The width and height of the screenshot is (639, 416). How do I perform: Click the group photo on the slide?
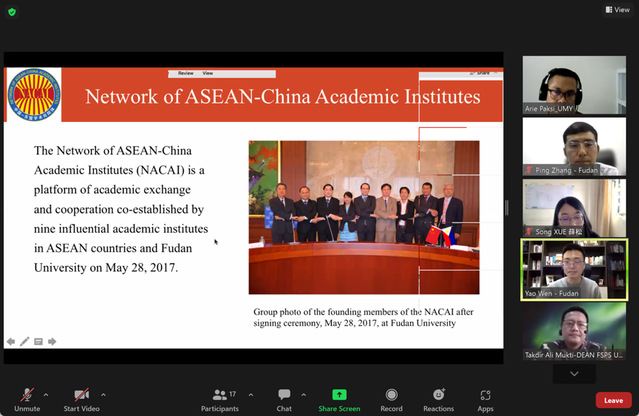pos(364,218)
